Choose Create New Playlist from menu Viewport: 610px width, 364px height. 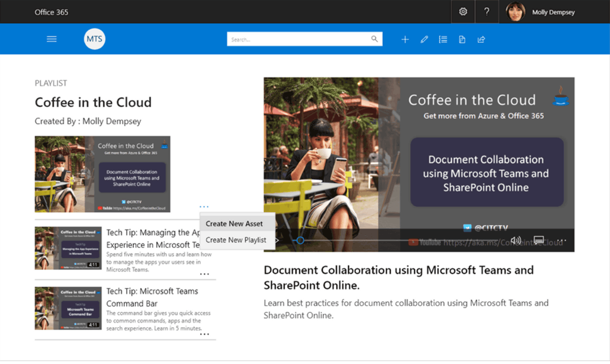click(x=236, y=240)
